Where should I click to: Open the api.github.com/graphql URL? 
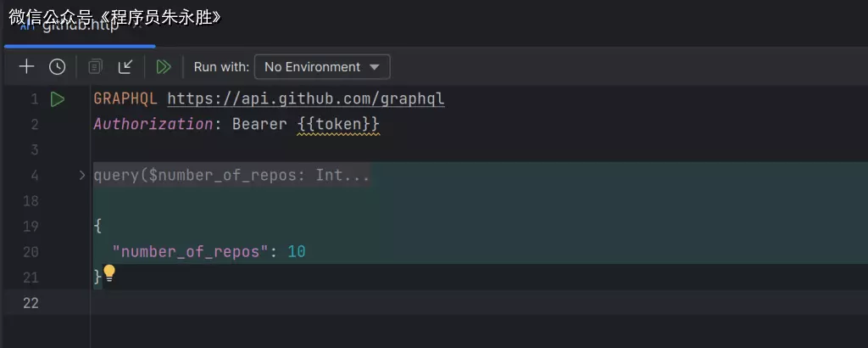pyautogui.click(x=305, y=99)
